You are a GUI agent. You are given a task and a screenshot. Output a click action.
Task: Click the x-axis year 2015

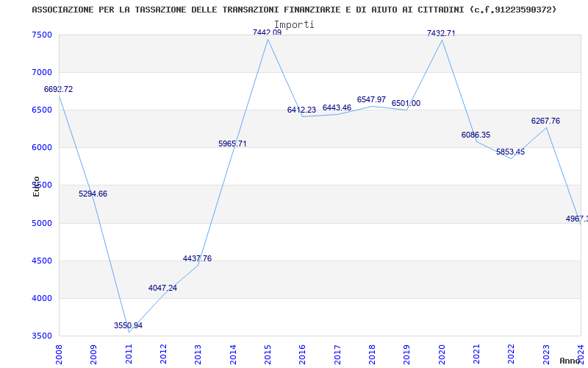[268, 355]
